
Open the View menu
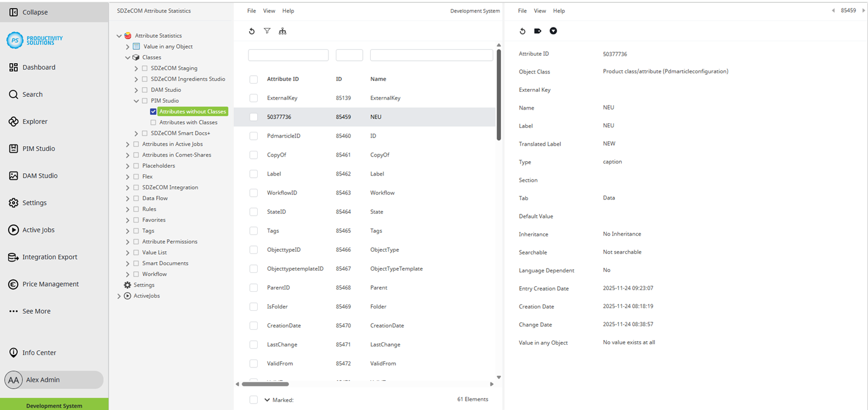click(x=269, y=10)
